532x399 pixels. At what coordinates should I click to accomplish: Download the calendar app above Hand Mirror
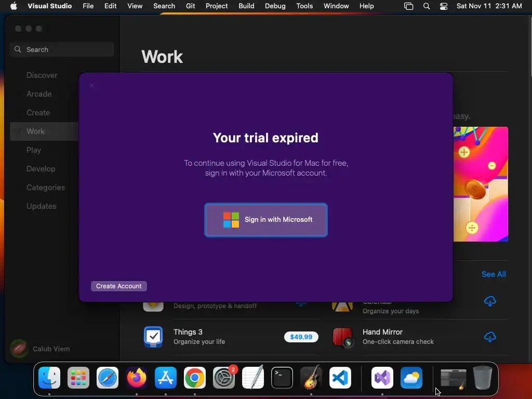(490, 301)
